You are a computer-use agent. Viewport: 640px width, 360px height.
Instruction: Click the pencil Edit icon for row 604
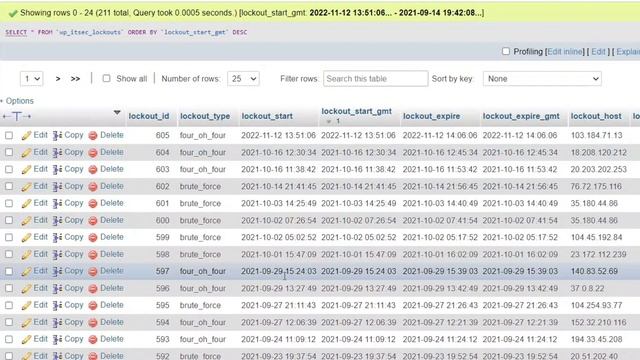point(27,153)
